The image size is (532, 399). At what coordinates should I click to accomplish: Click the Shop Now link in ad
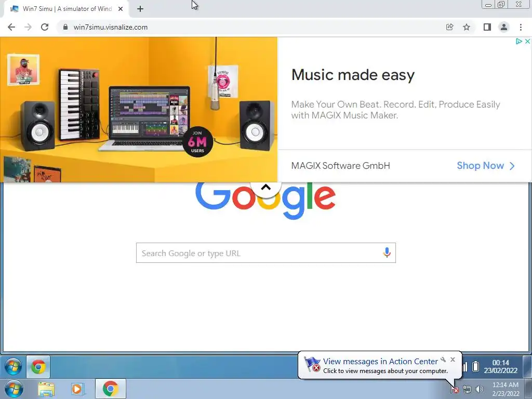coord(486,166)
